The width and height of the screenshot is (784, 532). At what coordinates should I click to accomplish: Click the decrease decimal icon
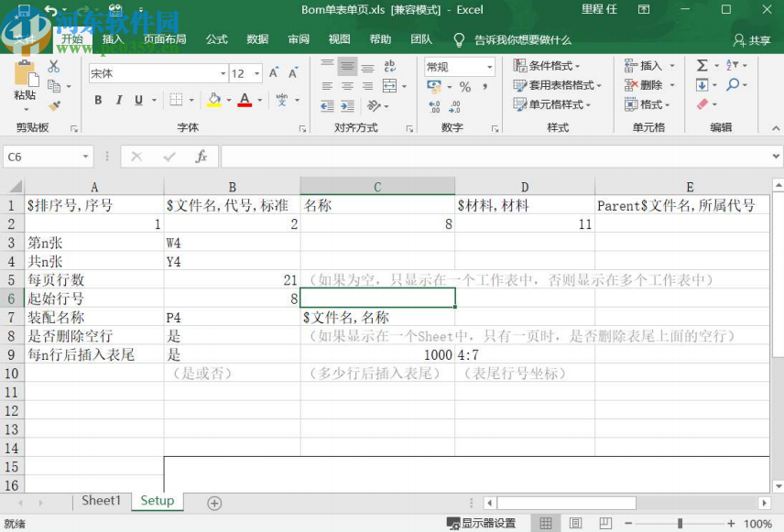point(454,106)
